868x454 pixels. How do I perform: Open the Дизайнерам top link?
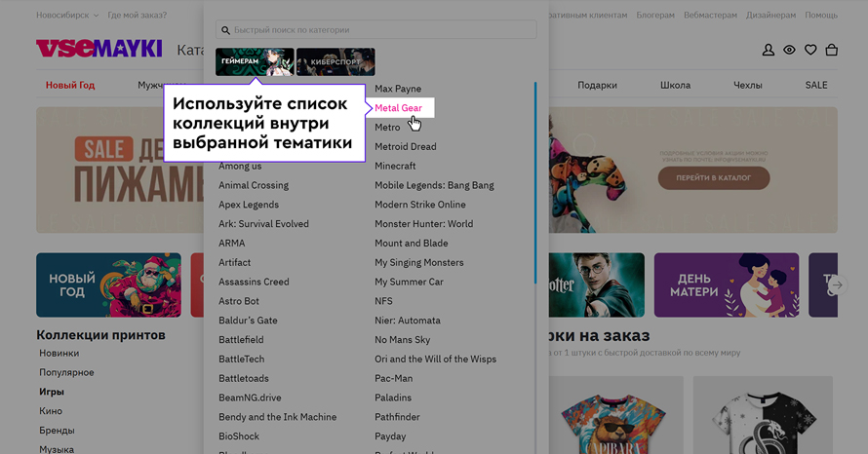(771, 15)
